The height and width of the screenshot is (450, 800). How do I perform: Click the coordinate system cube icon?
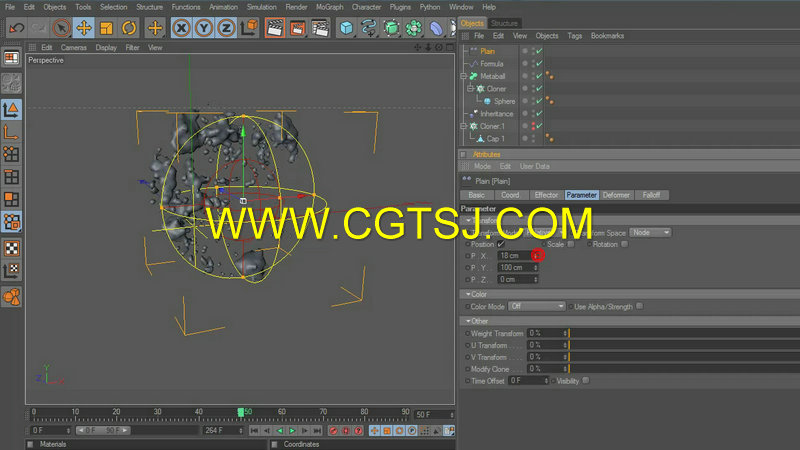[x=249, y=28]
